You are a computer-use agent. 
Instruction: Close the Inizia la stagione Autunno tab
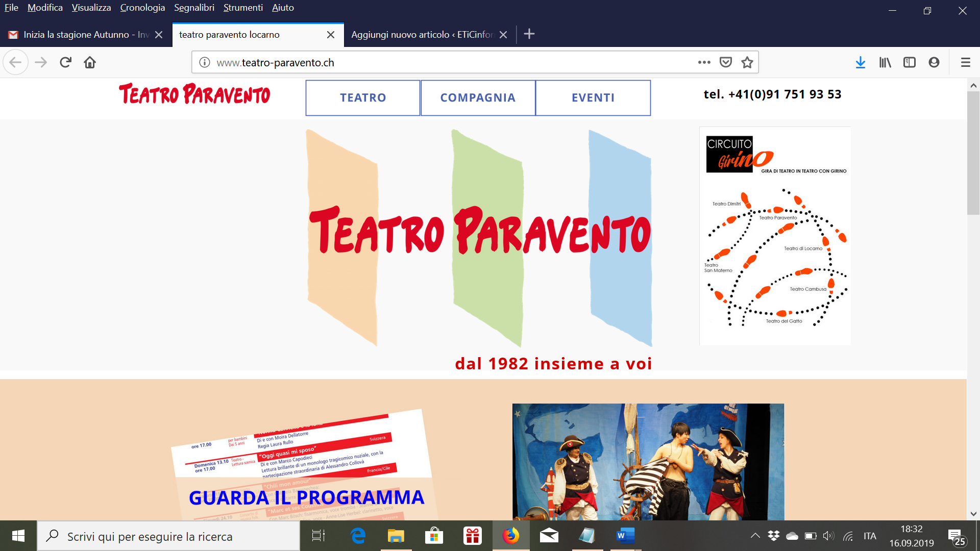pos(159,35)
